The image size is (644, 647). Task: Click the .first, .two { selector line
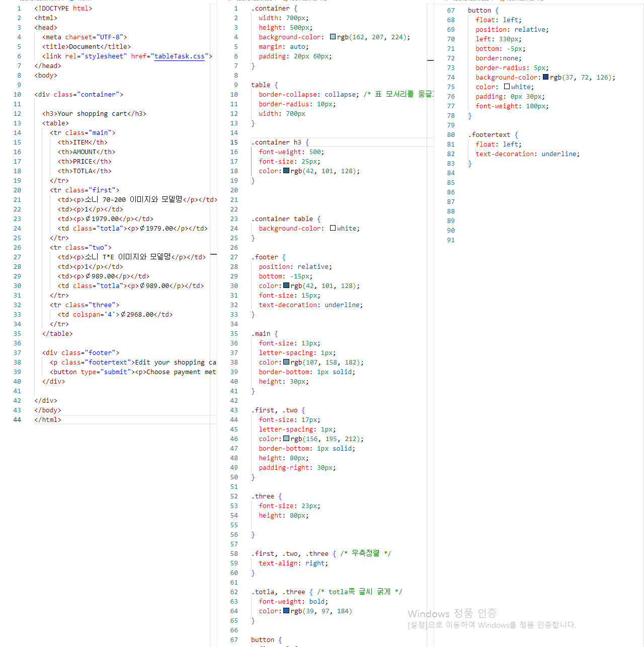point(278,410)
